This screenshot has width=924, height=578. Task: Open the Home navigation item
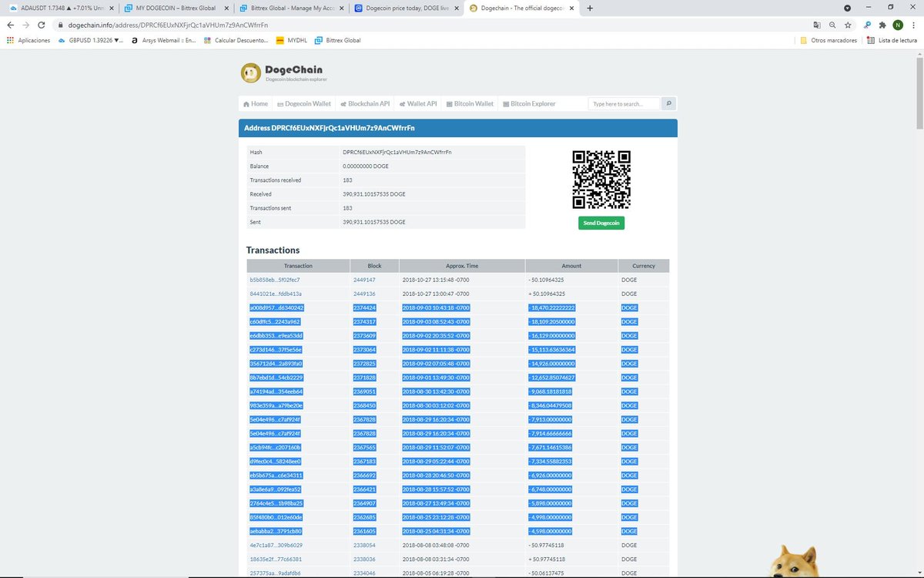coord(255,103)
